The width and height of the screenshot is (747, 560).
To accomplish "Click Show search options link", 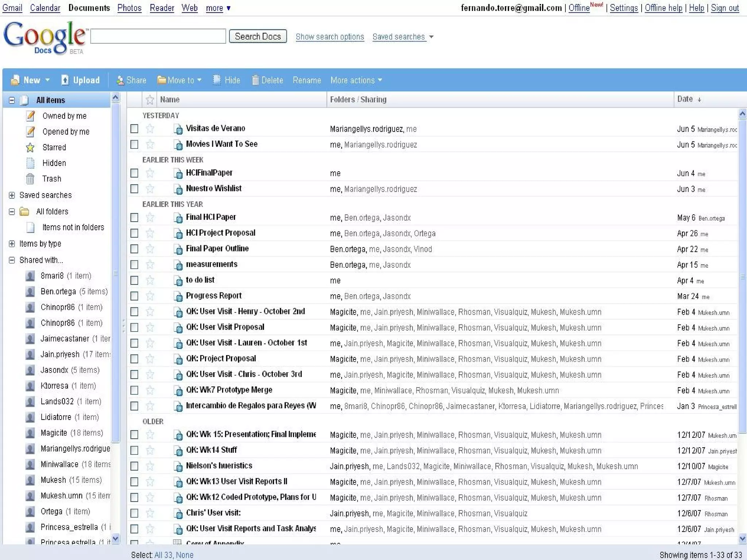I will tap(330, 37).
